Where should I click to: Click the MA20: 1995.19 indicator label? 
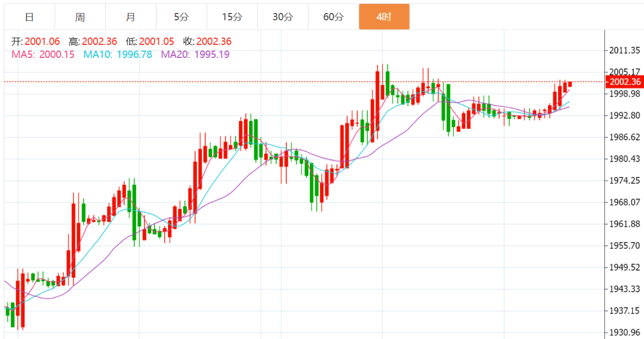[x=195, y=54]
